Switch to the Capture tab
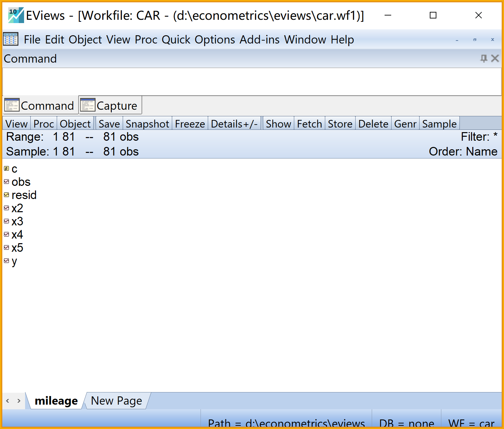 (110, 106)
